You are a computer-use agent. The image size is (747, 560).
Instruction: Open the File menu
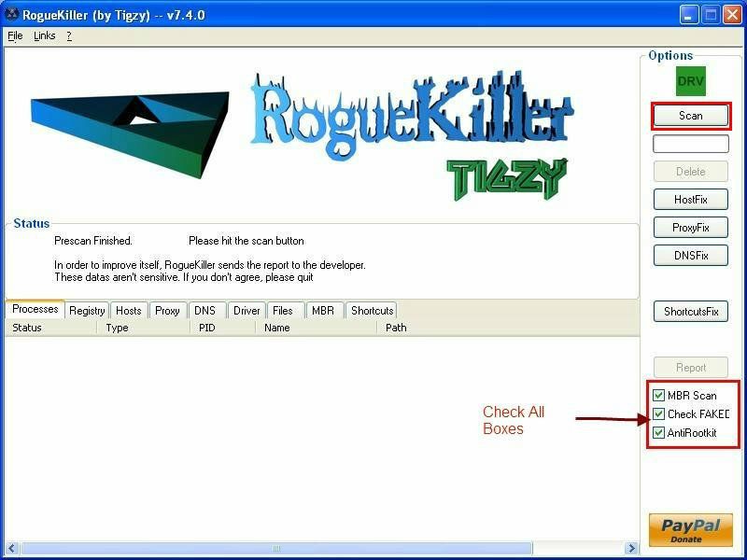coord(13,35)
